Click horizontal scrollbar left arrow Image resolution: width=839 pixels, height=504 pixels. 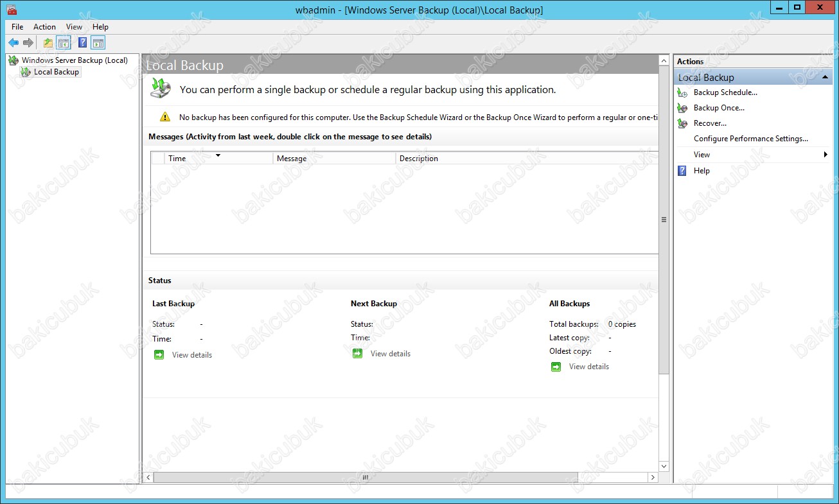tap(148, 478)
